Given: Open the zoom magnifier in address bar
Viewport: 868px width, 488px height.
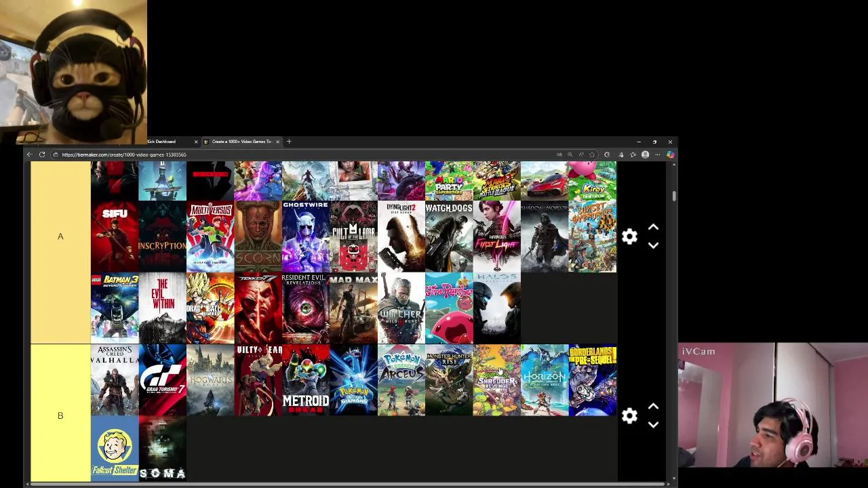Looking at the screenshot, I should 570,155.
